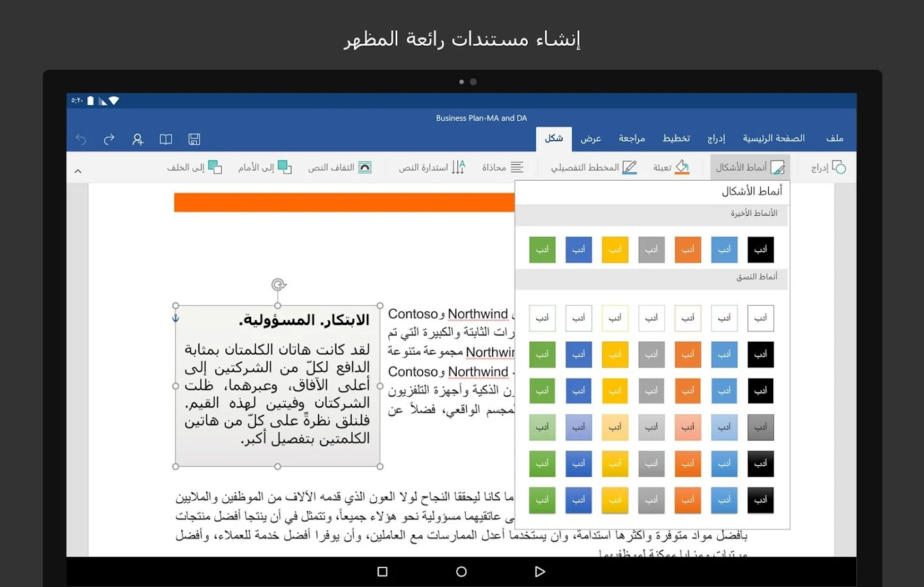Image resolution: width=924 pixels, height=587 pixels.
Task: Choose black-outlined white style in theme styles
Action: coord(761,318)
